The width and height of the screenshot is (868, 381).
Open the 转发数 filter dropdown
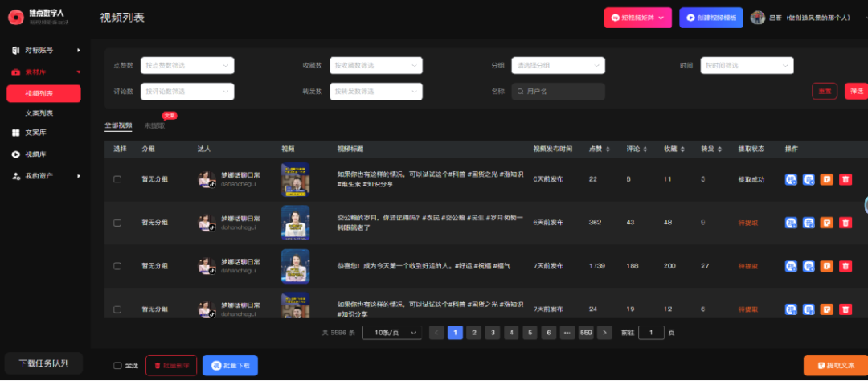click(376, 92)
